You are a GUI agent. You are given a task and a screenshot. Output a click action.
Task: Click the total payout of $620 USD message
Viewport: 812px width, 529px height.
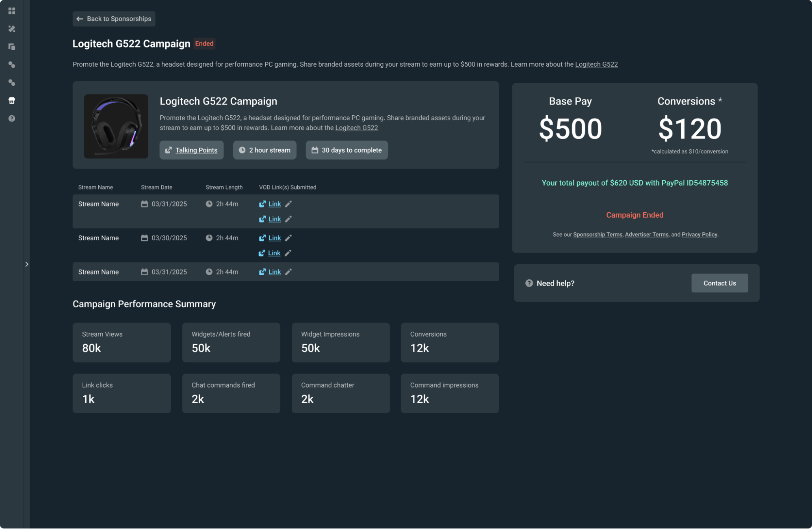634,183
